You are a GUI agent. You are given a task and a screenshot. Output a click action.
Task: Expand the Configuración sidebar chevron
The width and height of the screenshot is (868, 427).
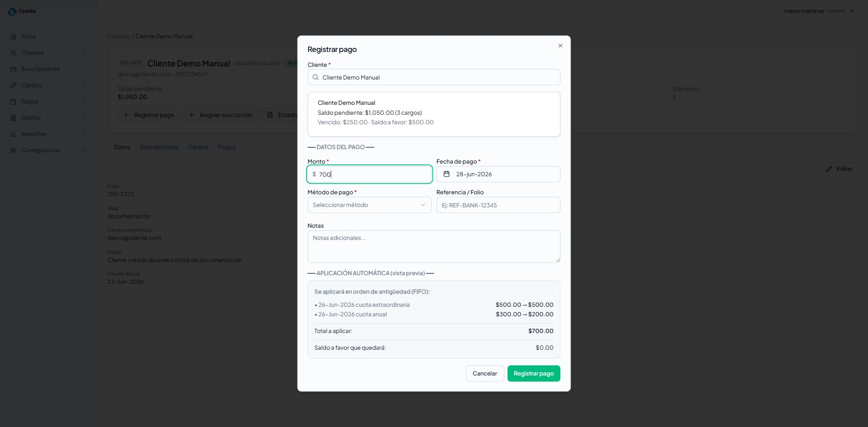click(85, 150)
